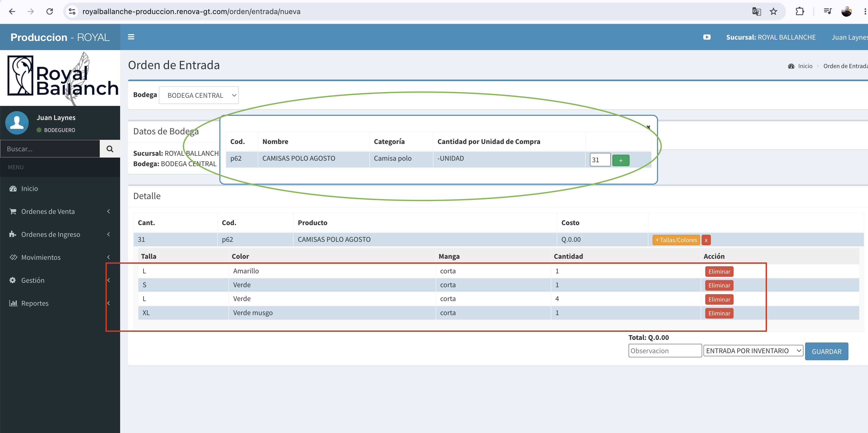Toggle the hamburger sidebar menu
868x433 pixels.
click(131, 37)
